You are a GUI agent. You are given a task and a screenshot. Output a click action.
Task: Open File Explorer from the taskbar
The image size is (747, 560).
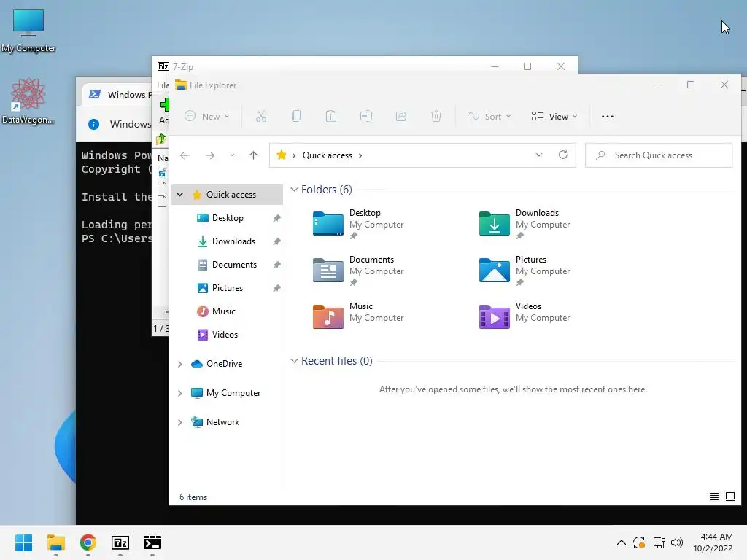coord(56,542)
